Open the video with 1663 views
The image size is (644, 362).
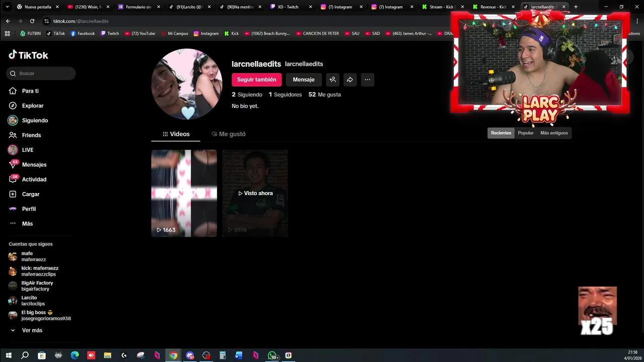tap(184, 193)
